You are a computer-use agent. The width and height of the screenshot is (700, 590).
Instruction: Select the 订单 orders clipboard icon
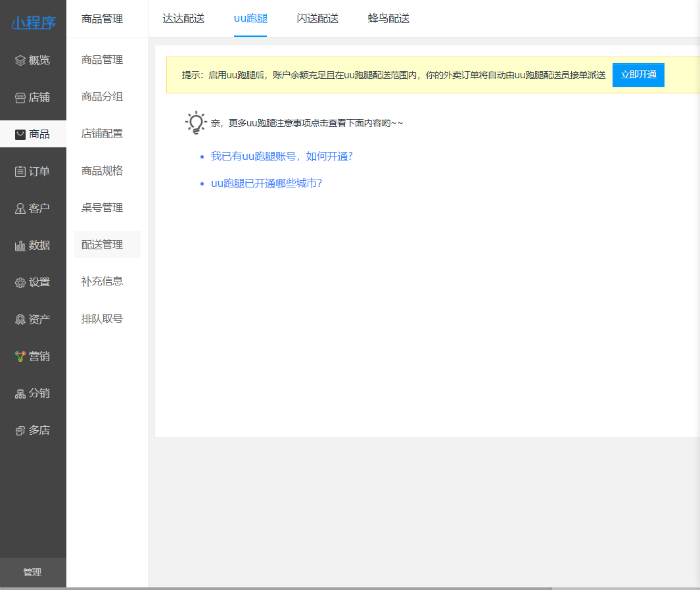pyautogui.click(x=20, y=172)
